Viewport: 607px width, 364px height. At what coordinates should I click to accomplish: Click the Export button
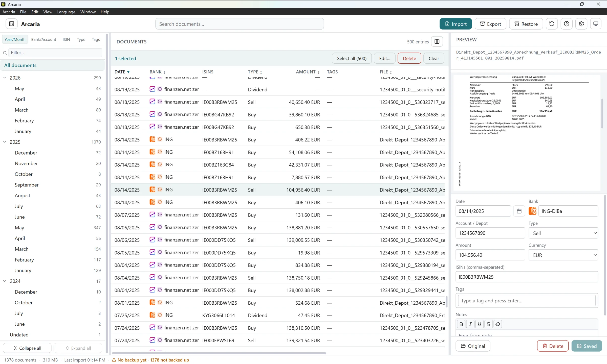[490, 24]
